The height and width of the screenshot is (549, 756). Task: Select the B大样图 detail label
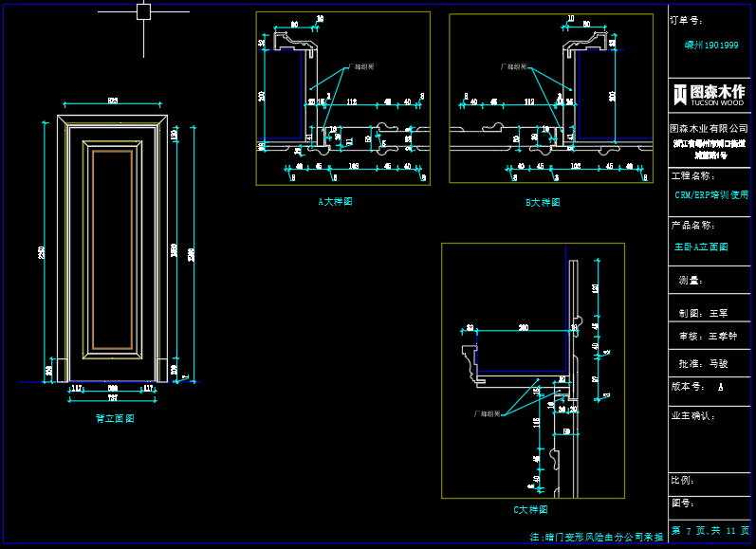tap(543, 202)
